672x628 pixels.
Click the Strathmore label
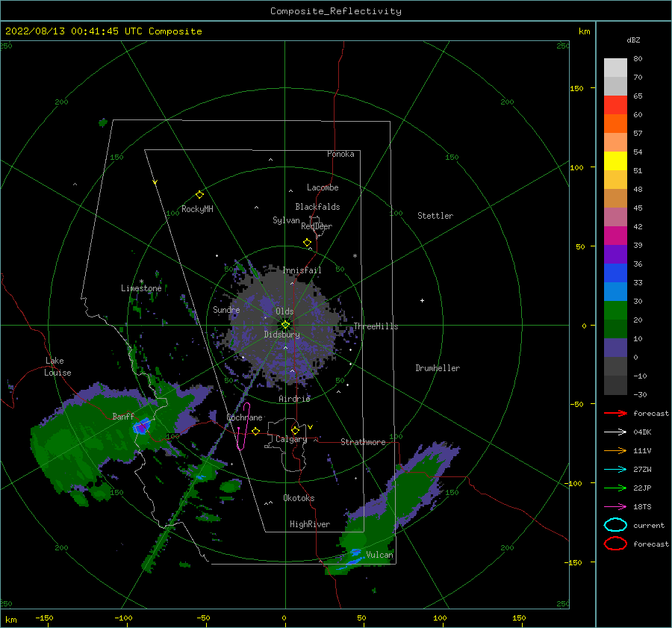[363, 442]
